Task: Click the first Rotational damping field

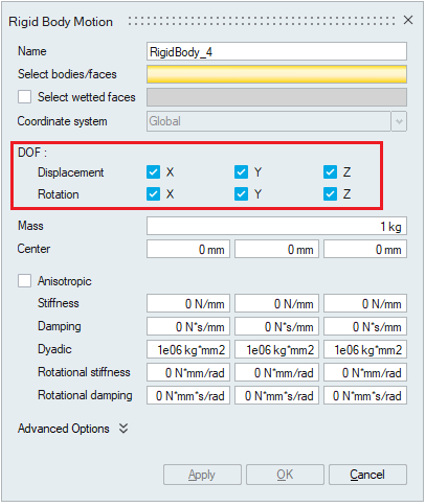Action: pyautogui.click(x=188, y=395)
